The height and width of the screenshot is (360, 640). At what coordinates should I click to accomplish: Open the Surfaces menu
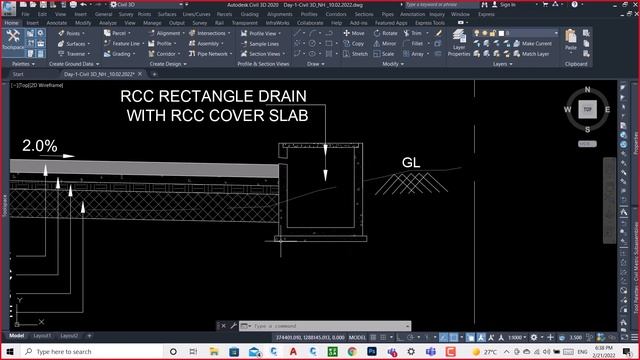pyautogui.click(x=167, y=14)
